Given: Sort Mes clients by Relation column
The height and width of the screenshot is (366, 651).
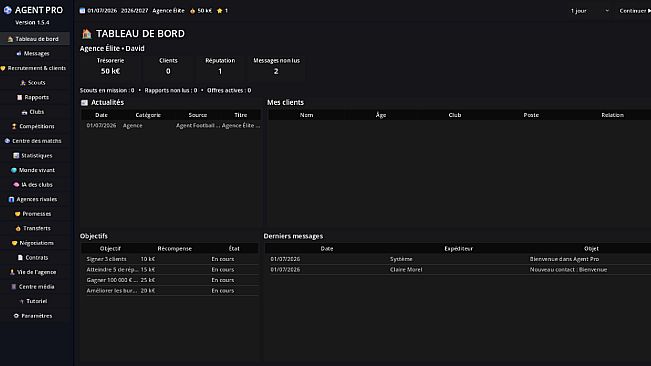Looking at the screenshot, I should pos(612,115).
